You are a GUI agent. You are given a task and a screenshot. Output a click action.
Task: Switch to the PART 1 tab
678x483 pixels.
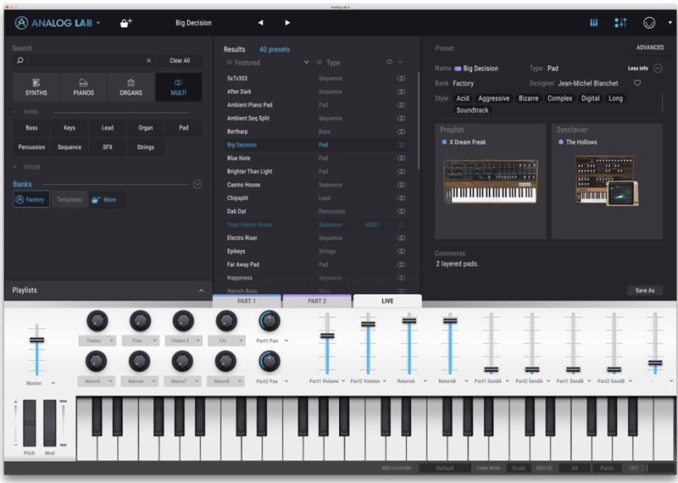point(246,301)
